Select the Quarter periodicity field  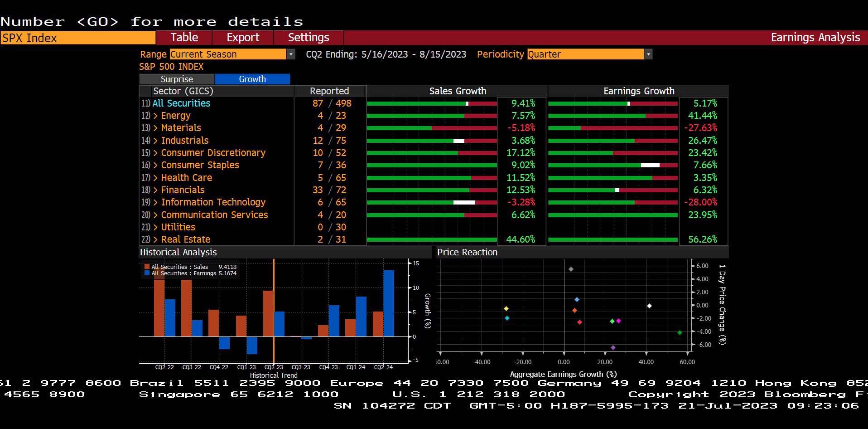tap(585, 54)
